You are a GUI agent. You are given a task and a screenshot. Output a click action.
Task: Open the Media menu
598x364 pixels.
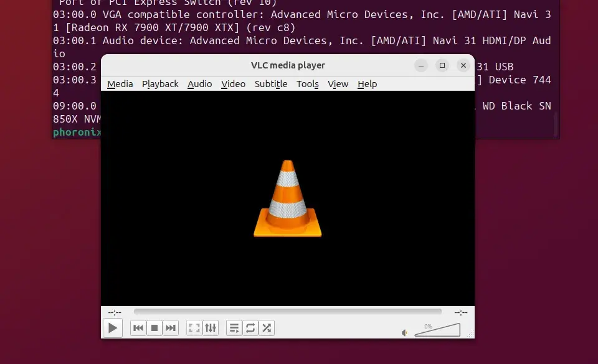click(120, 84)
